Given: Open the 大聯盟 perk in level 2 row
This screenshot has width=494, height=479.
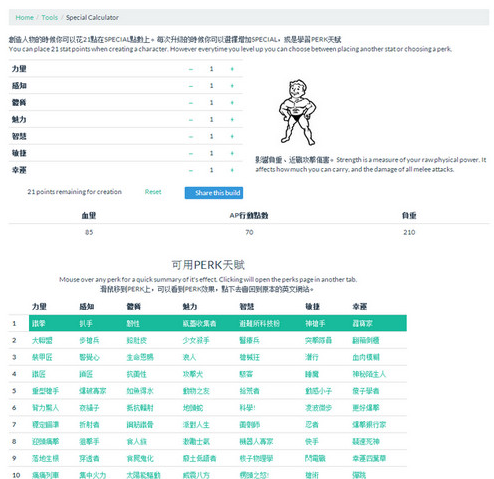Looking at the screenshot, I should [42, 340].
